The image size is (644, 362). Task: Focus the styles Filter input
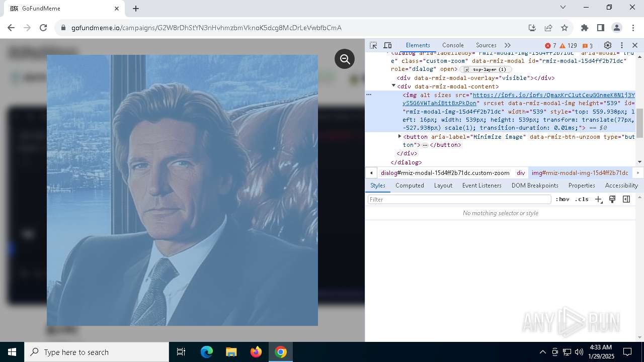459,200
